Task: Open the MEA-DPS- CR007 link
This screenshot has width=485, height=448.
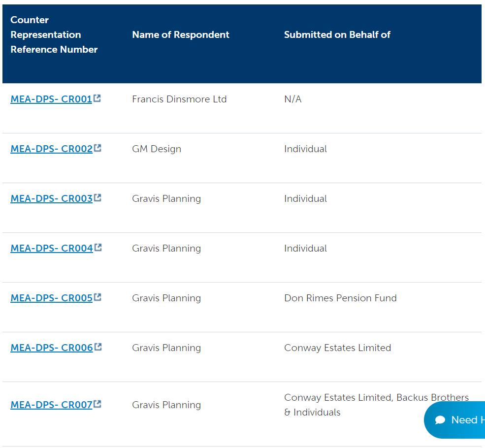Action: (52, 405)
